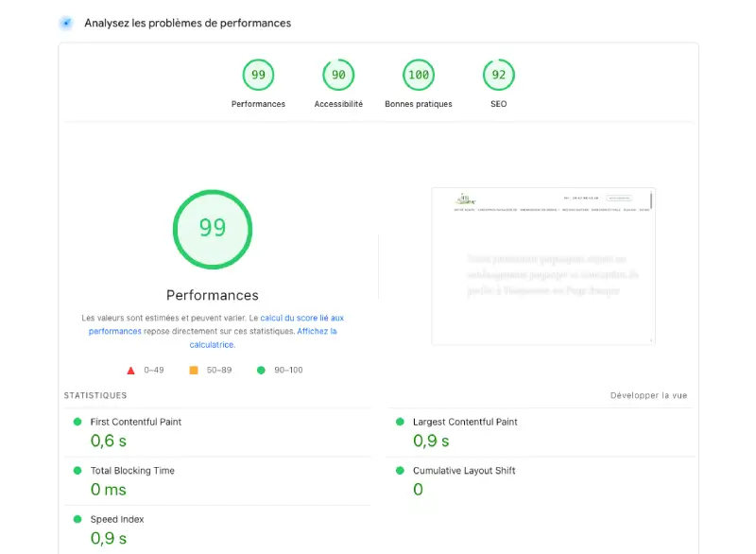This screenshot has height=554, width=756.
Task: Click the green circle 90–100 legend icon
Action: click(261, 370)
